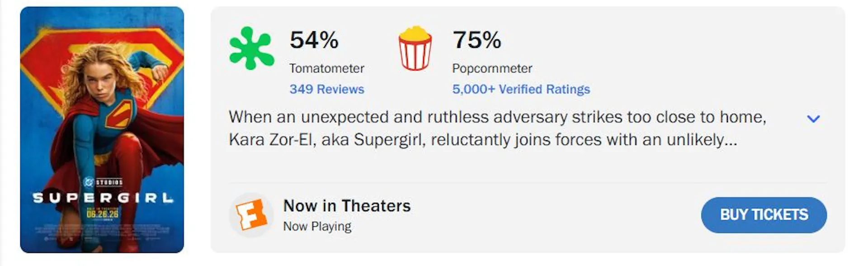Open the Supergirl movie poster

pos(102,130)
